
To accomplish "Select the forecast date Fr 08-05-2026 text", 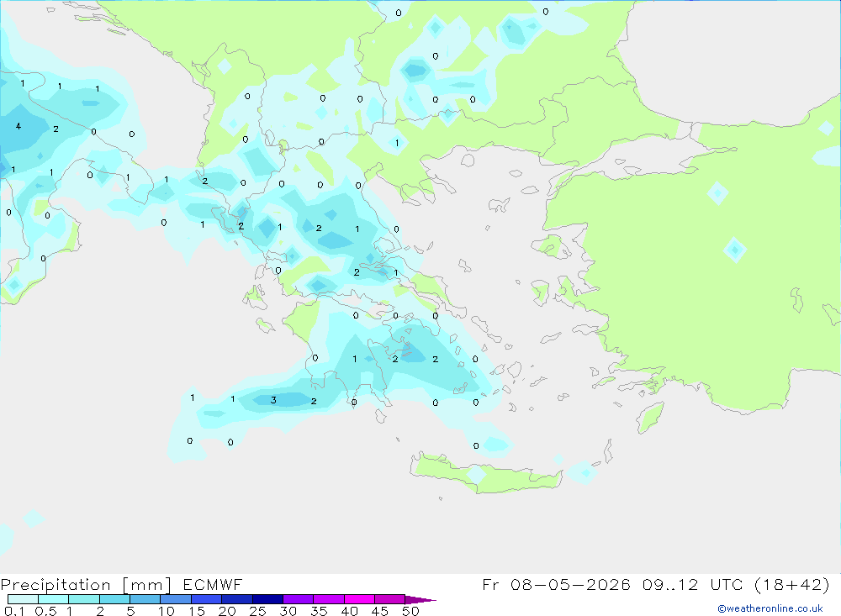I will tap(556, 584).
